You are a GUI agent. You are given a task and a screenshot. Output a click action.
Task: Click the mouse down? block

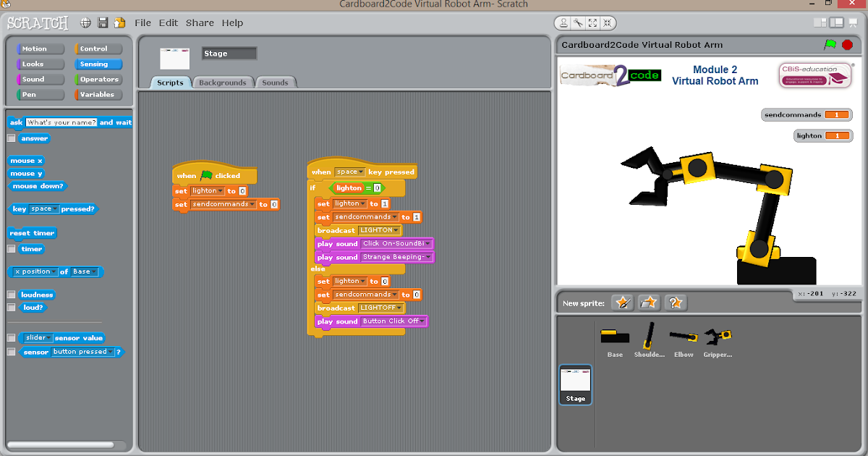[x=38, y=186]
